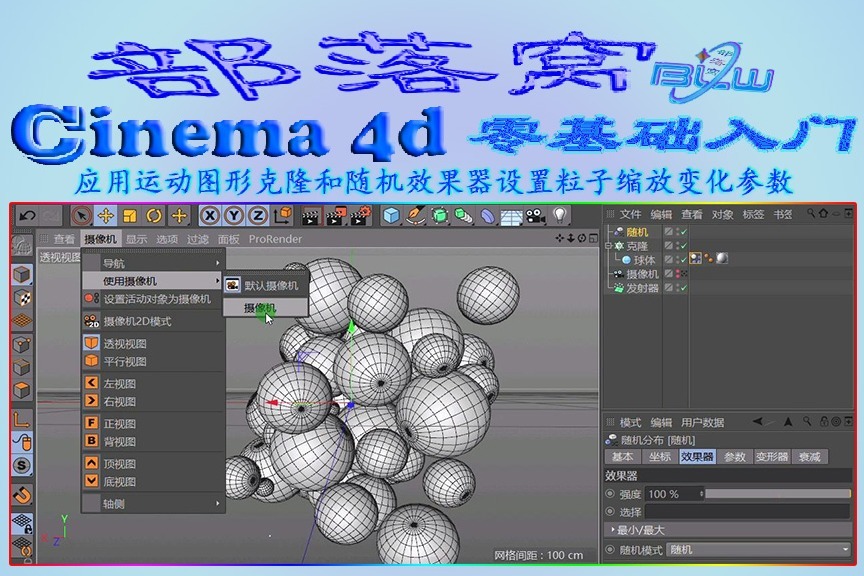Select texture mode checkered cube icon
The image size is (864, 576).
click(x=21, y=297)
